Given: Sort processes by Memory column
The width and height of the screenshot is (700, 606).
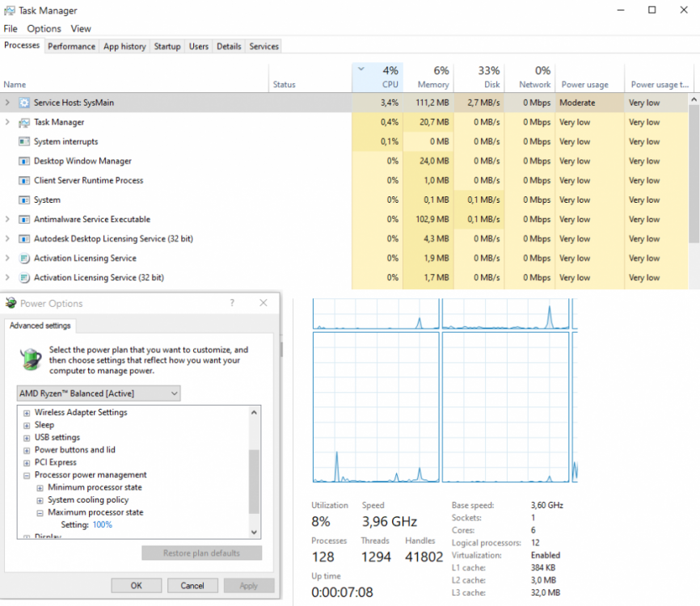Looking at the screenshot, I should pyautogui.click(x=428, y=78).
